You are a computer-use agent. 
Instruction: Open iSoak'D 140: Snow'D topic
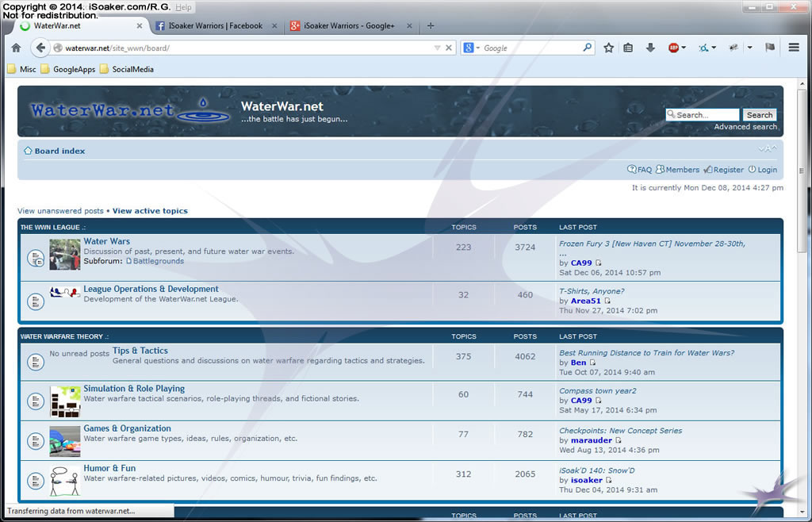596,470
